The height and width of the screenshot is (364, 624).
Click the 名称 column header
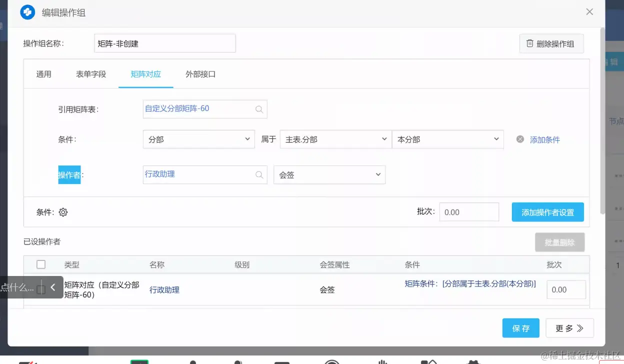(157, 265)
